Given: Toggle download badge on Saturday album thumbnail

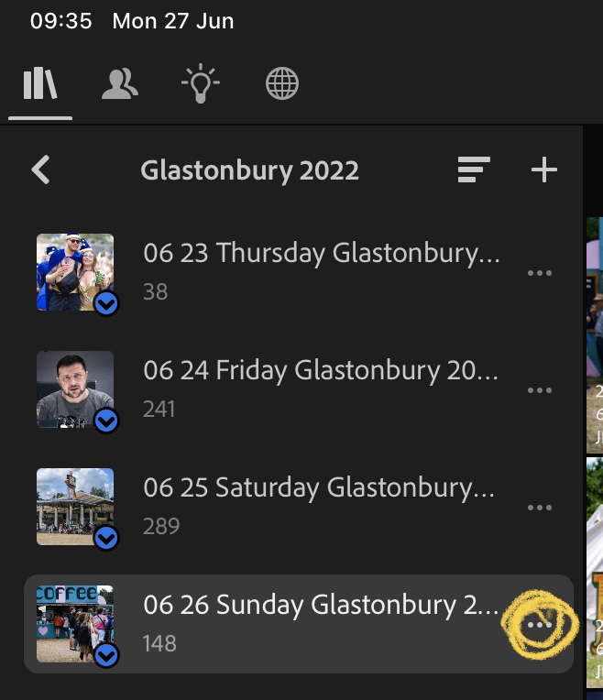Looking at the screenshot, I should [x=107, y=538].
